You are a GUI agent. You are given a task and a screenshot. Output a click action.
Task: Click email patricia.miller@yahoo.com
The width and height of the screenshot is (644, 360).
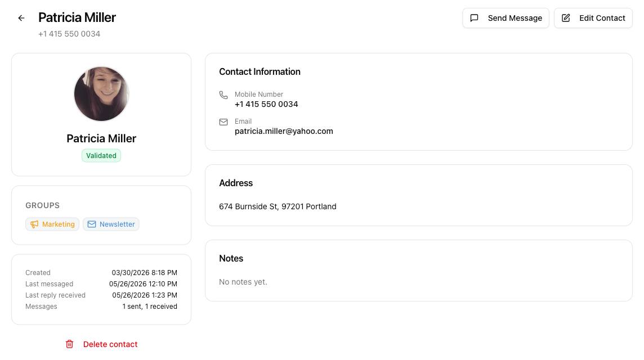pyautogui.click(x=284, y=132)
